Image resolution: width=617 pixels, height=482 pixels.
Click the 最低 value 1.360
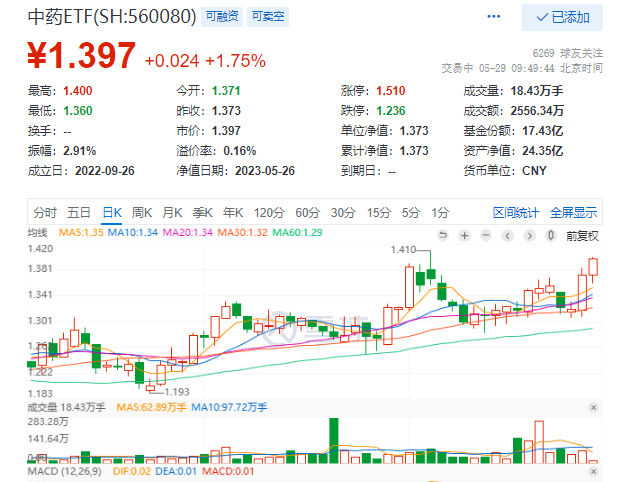click(78, 111)
